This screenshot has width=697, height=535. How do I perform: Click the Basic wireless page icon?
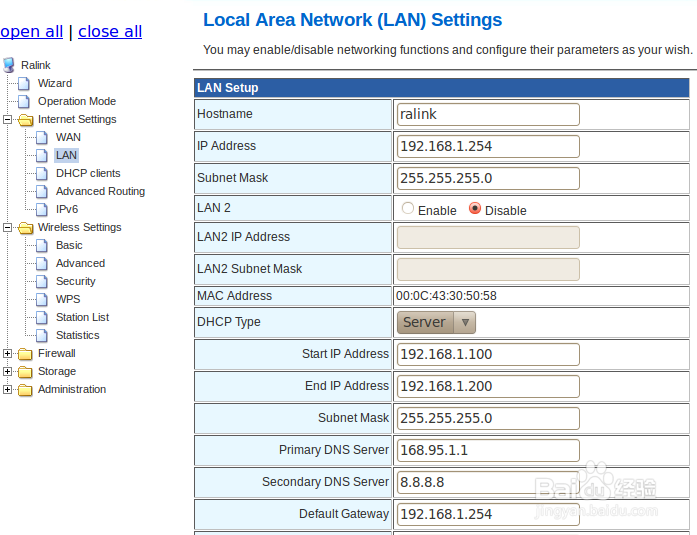[x=42, y=245]
